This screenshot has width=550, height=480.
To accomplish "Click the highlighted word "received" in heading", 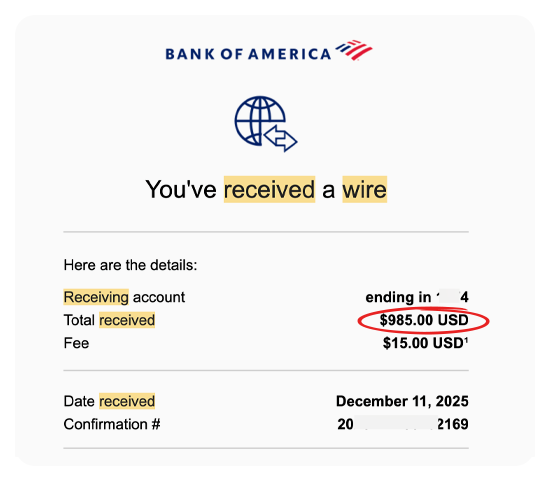I will coord(269,189).
